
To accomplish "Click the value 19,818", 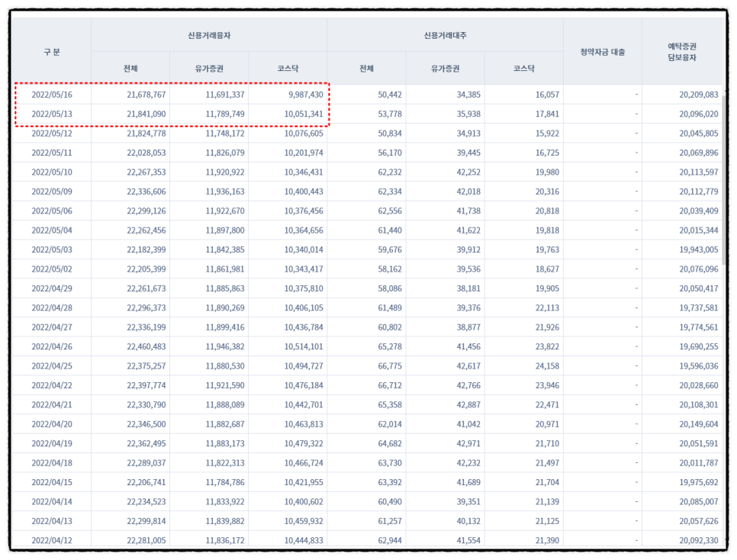I will pos(547,230).
